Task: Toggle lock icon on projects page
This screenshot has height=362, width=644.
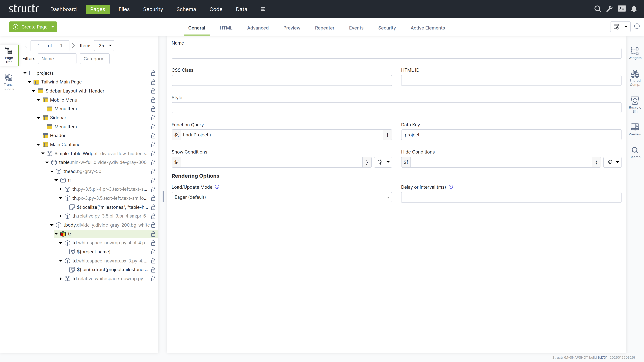Action: pyautogui.click(x=153, y=73)
